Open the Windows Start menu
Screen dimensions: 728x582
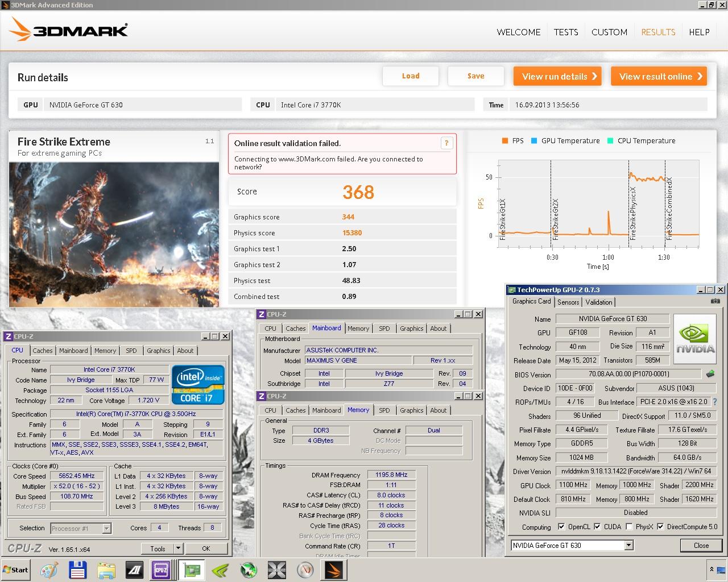[x=16, y=570]
